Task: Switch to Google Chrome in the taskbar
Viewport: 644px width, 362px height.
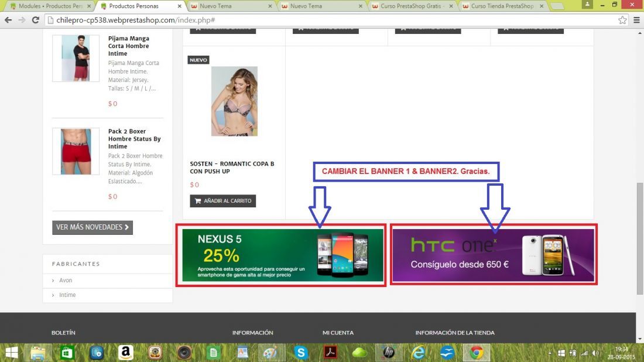Action: (477, 353)
